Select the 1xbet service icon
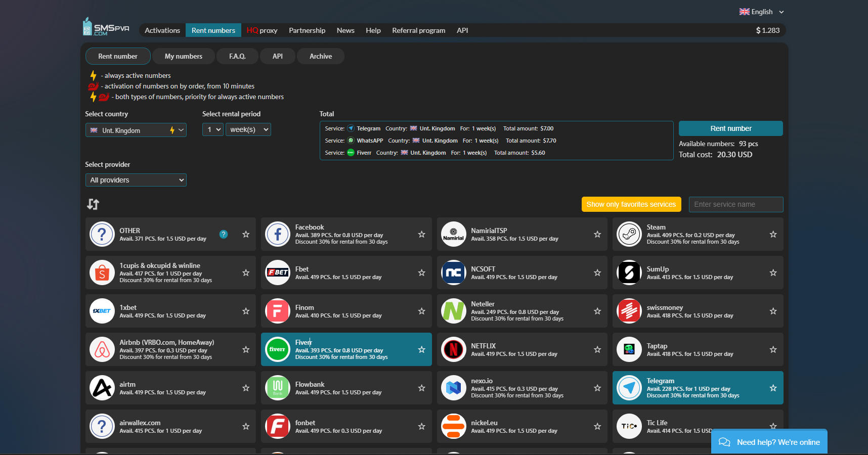 click(x=102, y=311)
